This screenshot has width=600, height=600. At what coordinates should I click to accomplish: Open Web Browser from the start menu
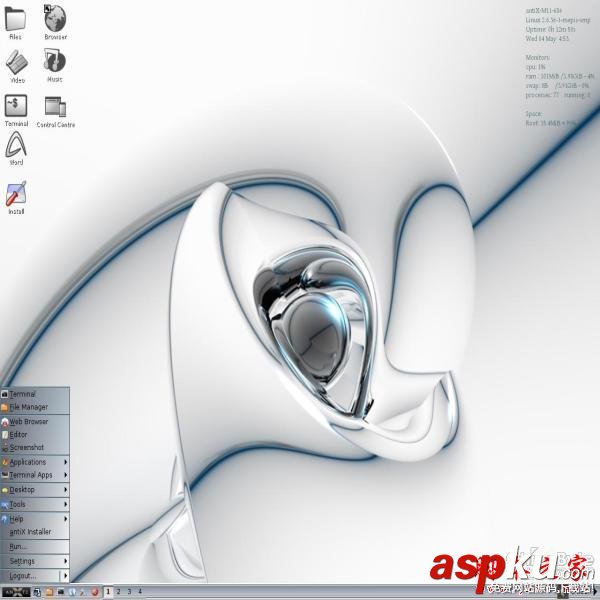35,421
